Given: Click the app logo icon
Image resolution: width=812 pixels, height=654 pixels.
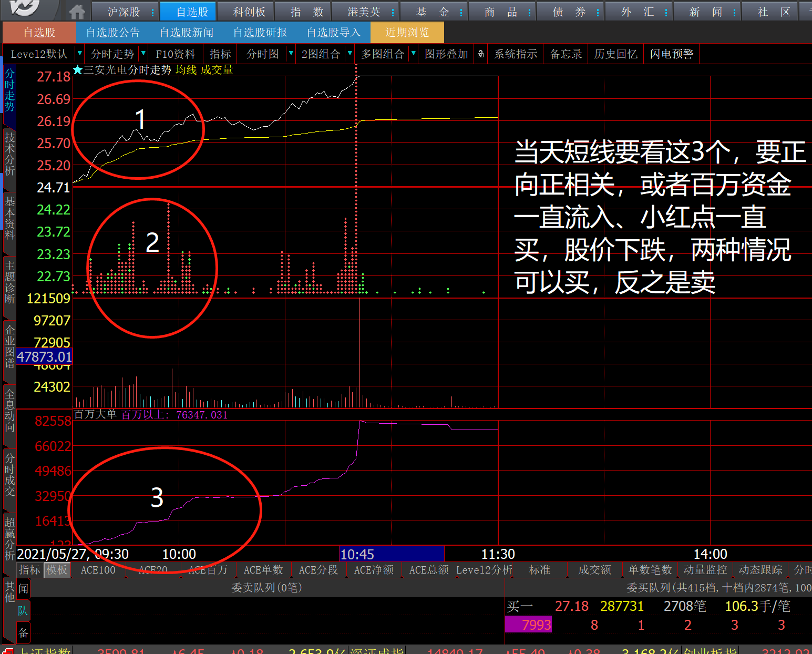Looking at the screenshot, I should tap(26, 8).
